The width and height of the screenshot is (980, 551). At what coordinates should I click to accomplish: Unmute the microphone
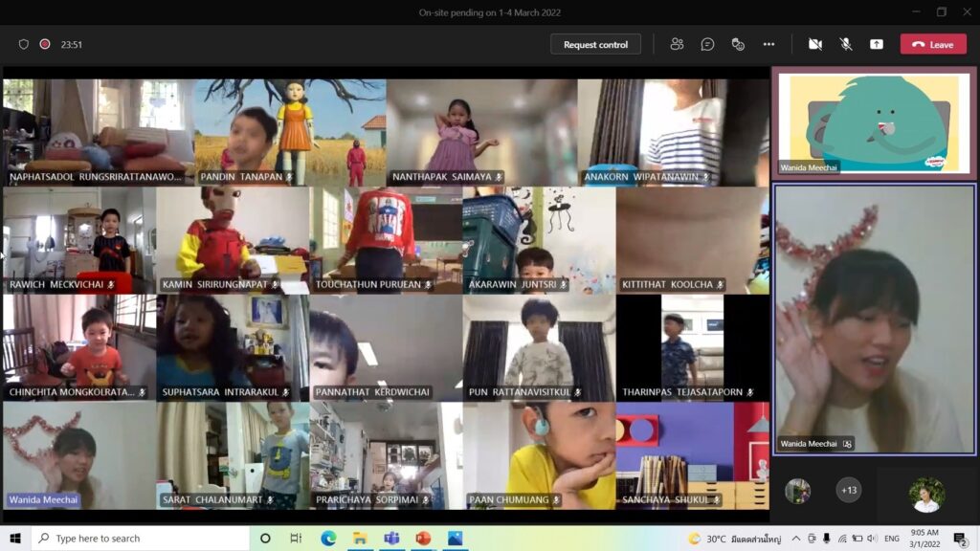click(x=846, y=44)
